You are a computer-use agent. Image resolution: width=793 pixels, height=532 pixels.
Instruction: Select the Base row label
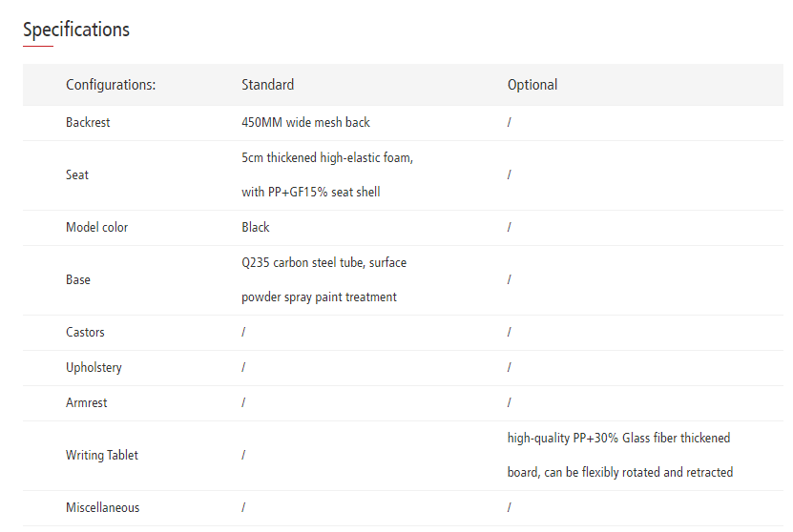(78, 280)
